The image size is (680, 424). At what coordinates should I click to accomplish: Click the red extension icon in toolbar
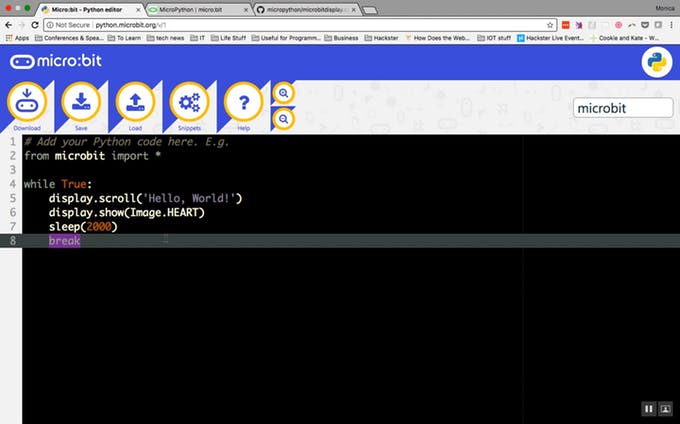(x=566, y=25)
